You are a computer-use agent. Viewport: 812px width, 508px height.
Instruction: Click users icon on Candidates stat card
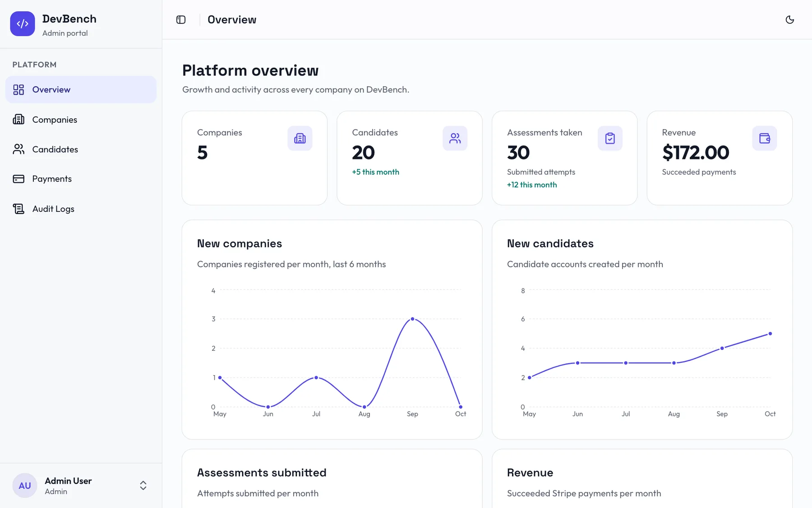point(455,138)
